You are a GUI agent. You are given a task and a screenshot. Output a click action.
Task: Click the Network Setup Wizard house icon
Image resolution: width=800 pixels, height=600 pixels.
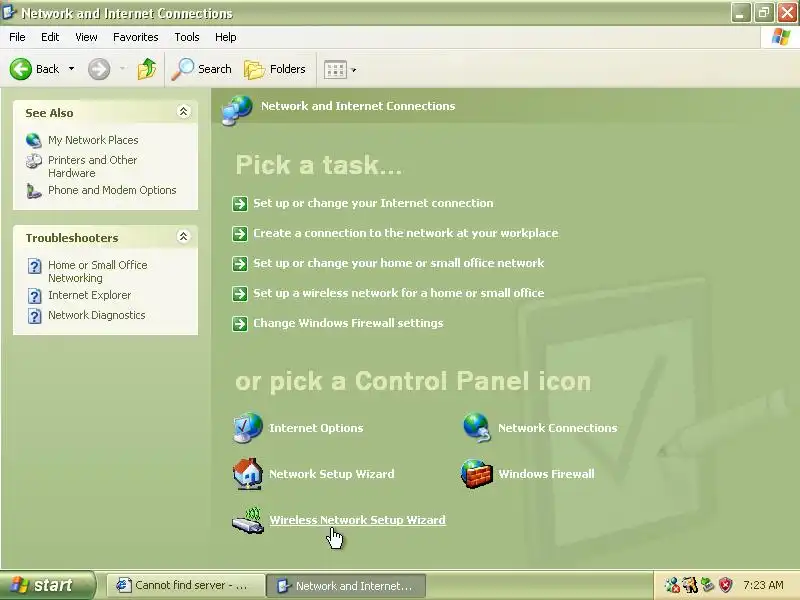pos(248,474)
